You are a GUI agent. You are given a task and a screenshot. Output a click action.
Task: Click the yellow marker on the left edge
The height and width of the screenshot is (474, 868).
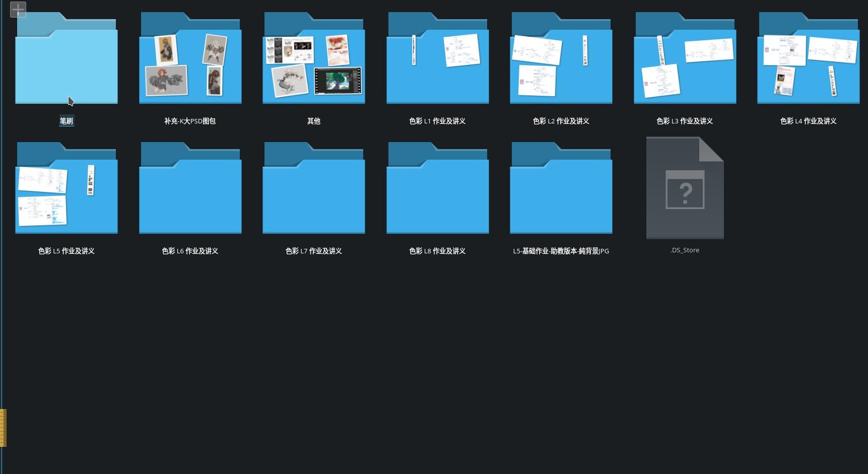pyautogui.click(x=3, y=428)
